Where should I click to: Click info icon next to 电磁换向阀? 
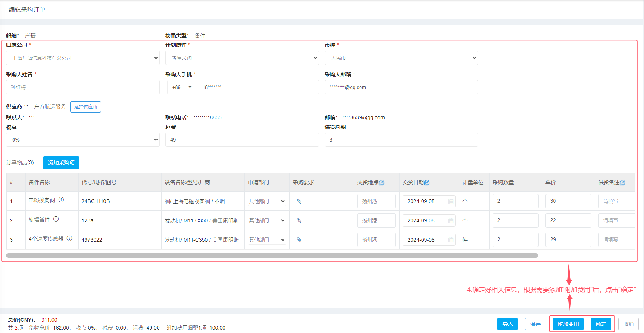pos(61,200)
